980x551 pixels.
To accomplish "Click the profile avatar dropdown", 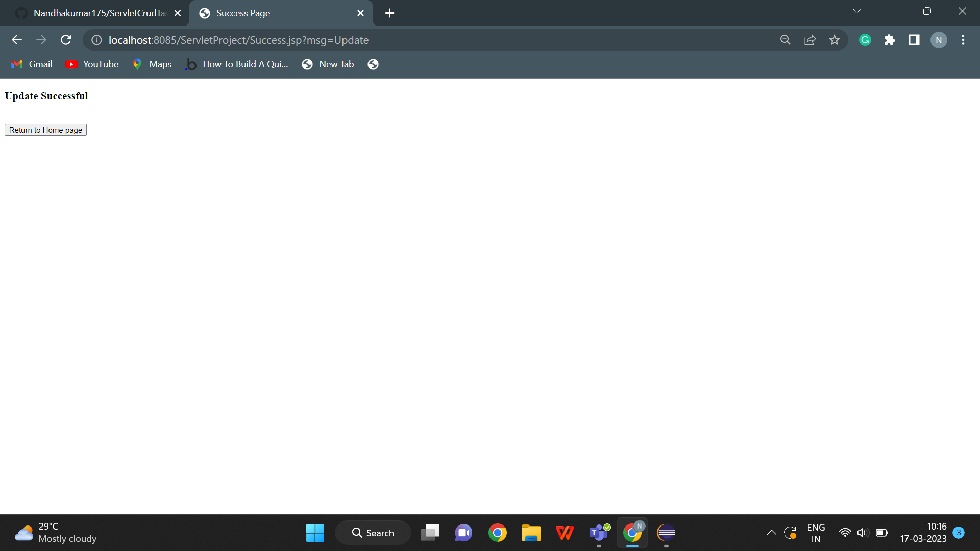I will [x=939, y=40].
